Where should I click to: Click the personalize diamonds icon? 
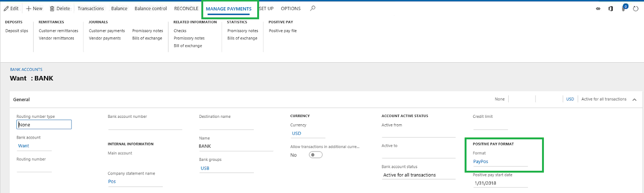(598, 8)
